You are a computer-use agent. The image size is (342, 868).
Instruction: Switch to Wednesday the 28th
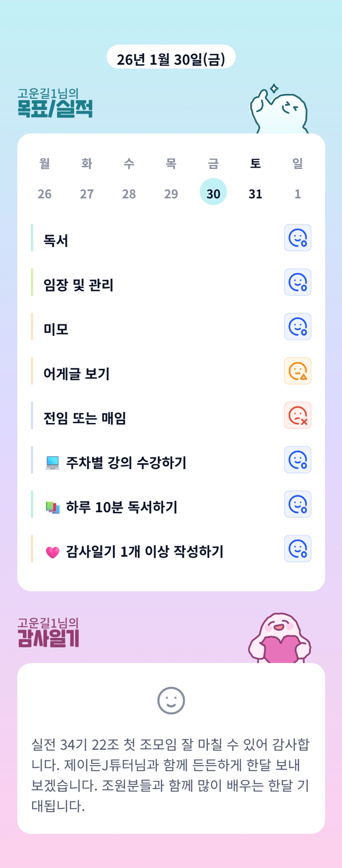tap(129, 193)
